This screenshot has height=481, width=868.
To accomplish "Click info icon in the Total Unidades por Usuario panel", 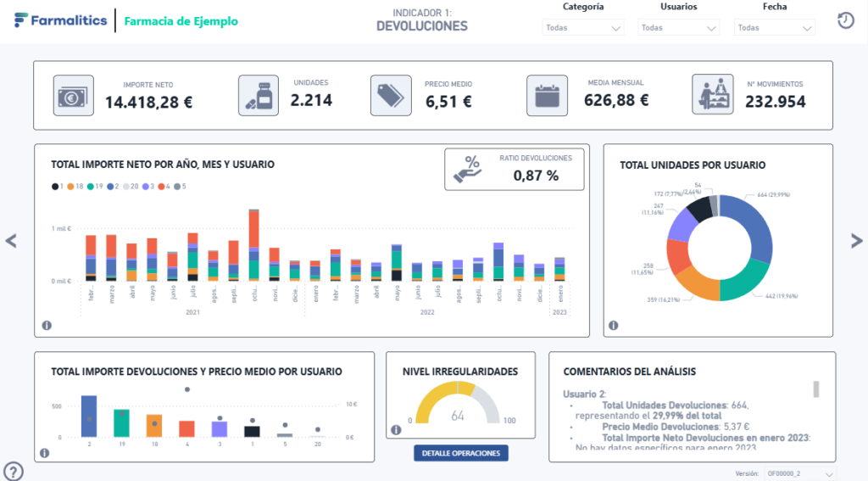I will 613,325.
